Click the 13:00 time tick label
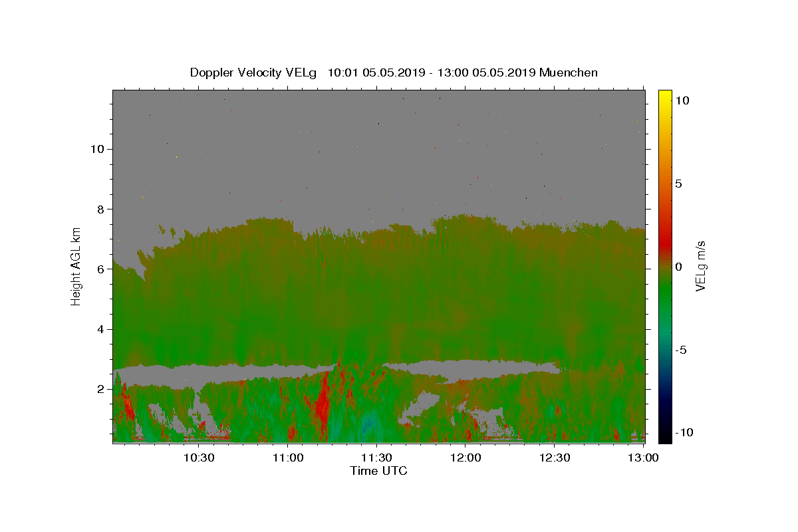The width and height of the screenshot is (798, 532). tap(644, 458)
